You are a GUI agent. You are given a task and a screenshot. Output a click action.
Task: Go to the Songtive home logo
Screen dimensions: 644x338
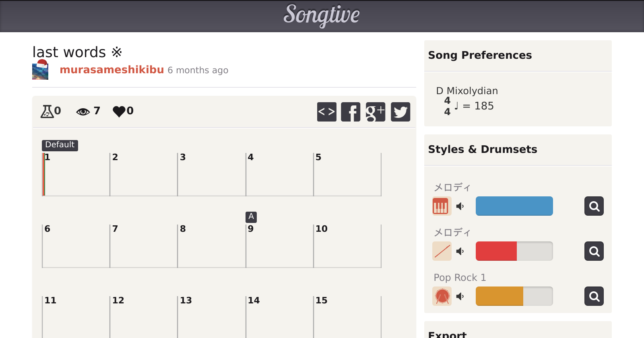[x=322, y=15]
